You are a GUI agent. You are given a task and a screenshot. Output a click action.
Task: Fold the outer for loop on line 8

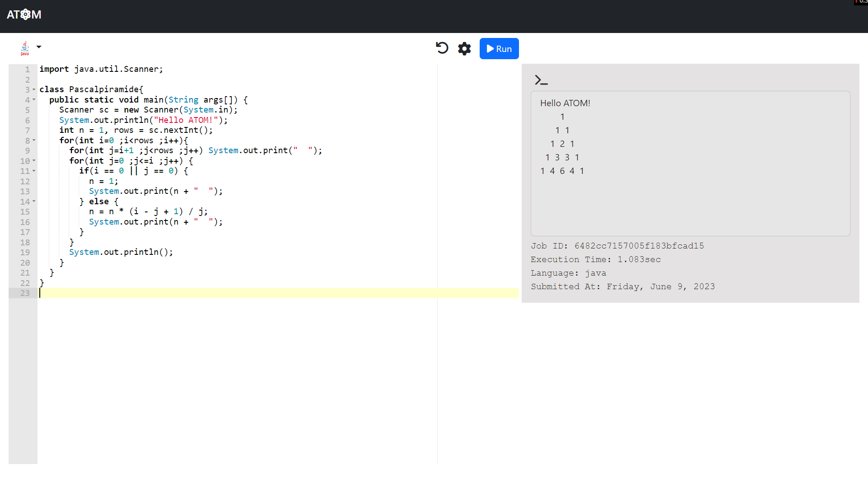click(x=34, y=141)
